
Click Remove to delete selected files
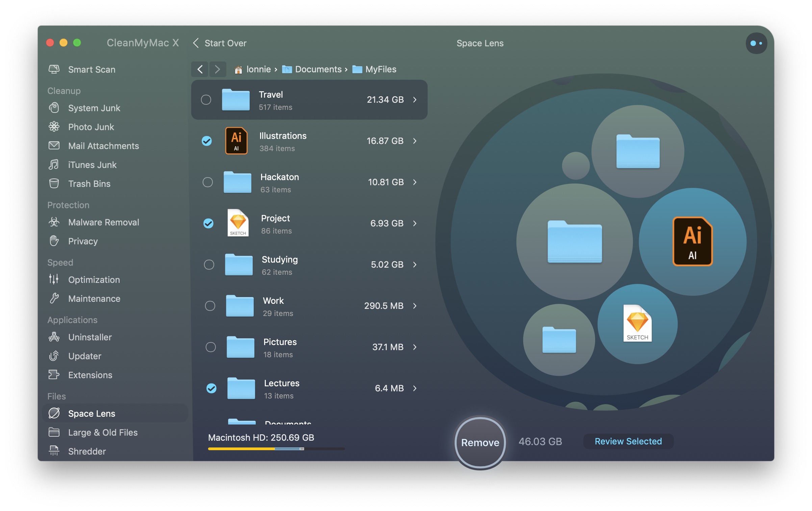tap(480, 442)
